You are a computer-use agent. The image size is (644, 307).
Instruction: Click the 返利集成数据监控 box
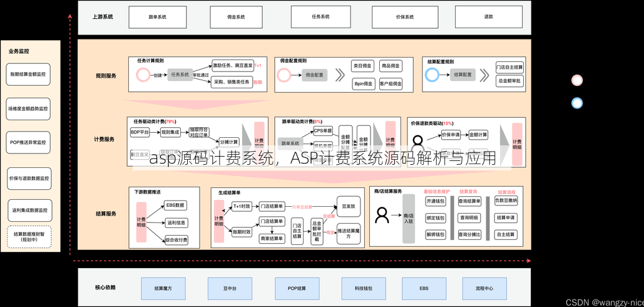click(x=29, y=211)
